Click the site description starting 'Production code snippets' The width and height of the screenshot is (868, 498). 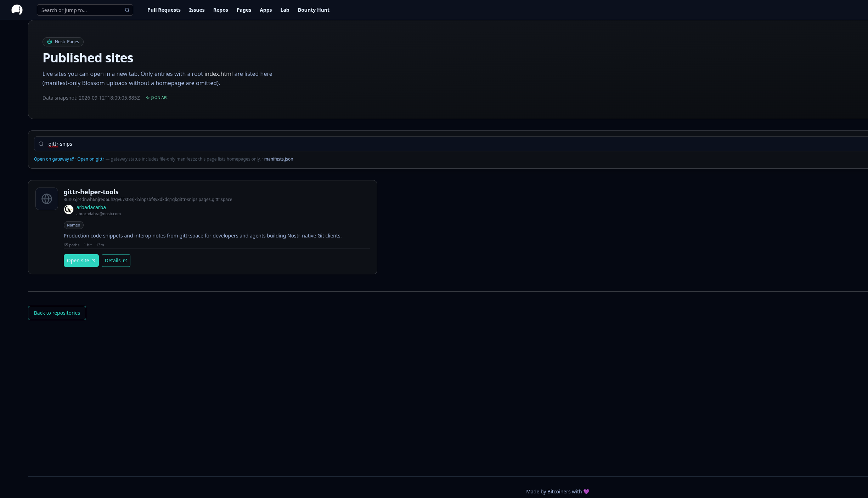point(203,236)
